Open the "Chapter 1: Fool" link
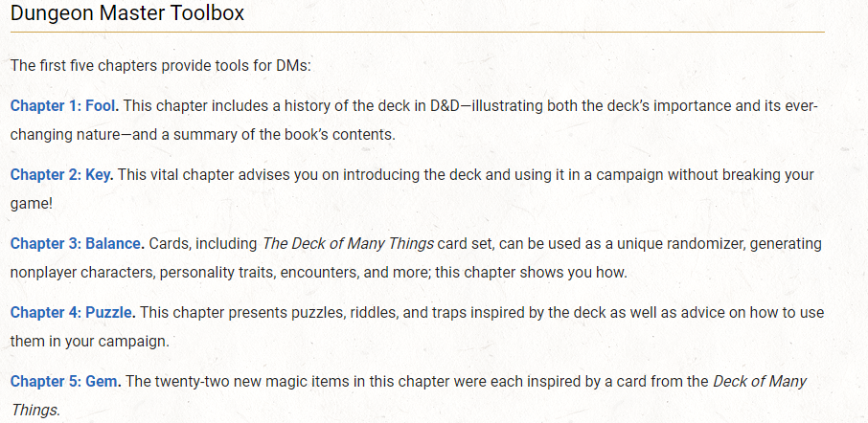868x423 pixels. click(x=63, y=105)
